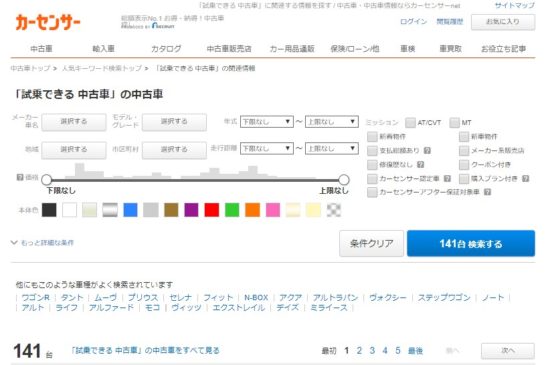Select the pink body color swatch
The width and height of the screenshot is (550, 365).
pos(273,210)
